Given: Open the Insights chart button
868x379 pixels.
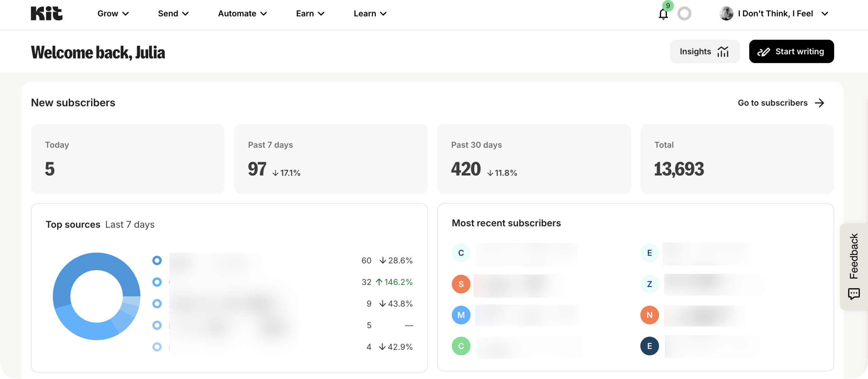Looking at the screenshot, I should pos(704,52).
